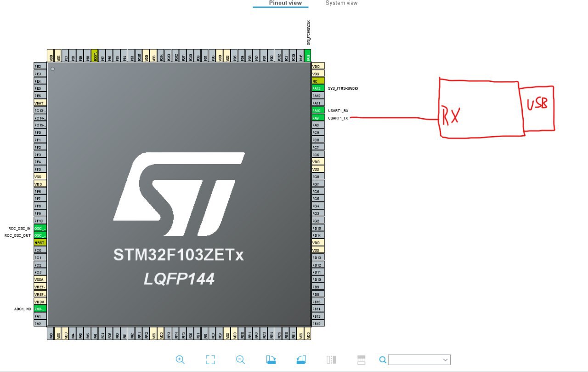
Task: Select pin PC15
Action: (x=40, y=125)
